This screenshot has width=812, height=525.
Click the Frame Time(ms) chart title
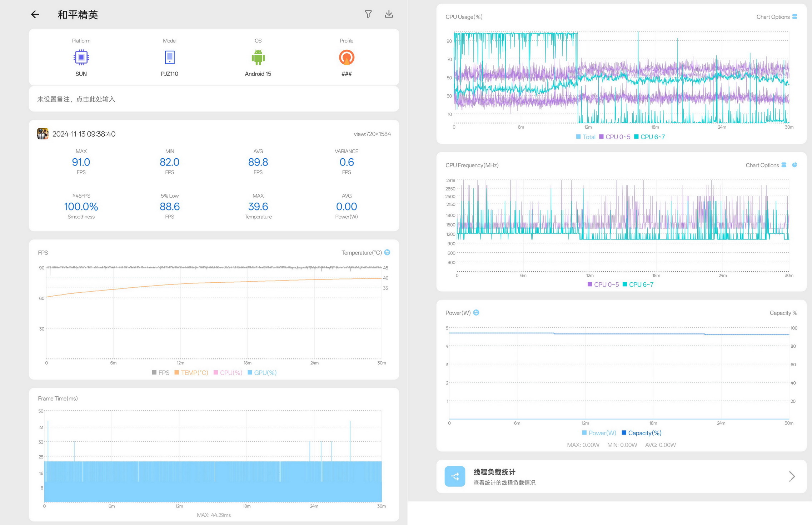[58, 398]
